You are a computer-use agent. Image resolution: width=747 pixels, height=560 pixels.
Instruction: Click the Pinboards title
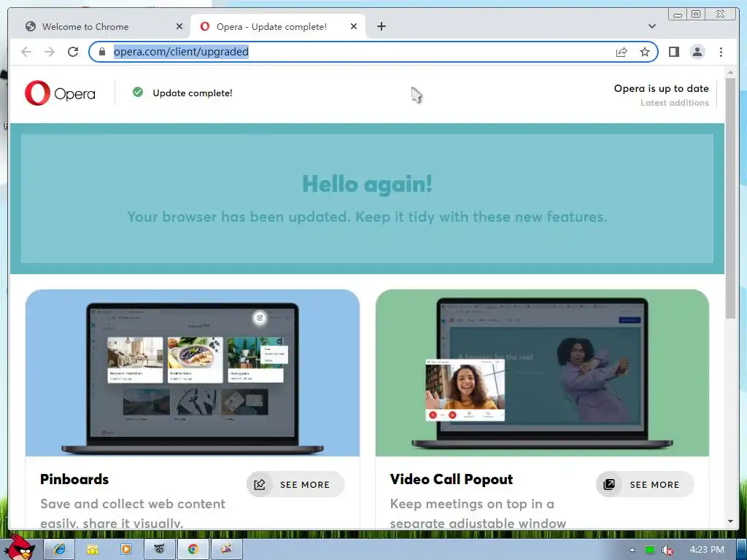(x=74, y=479)
